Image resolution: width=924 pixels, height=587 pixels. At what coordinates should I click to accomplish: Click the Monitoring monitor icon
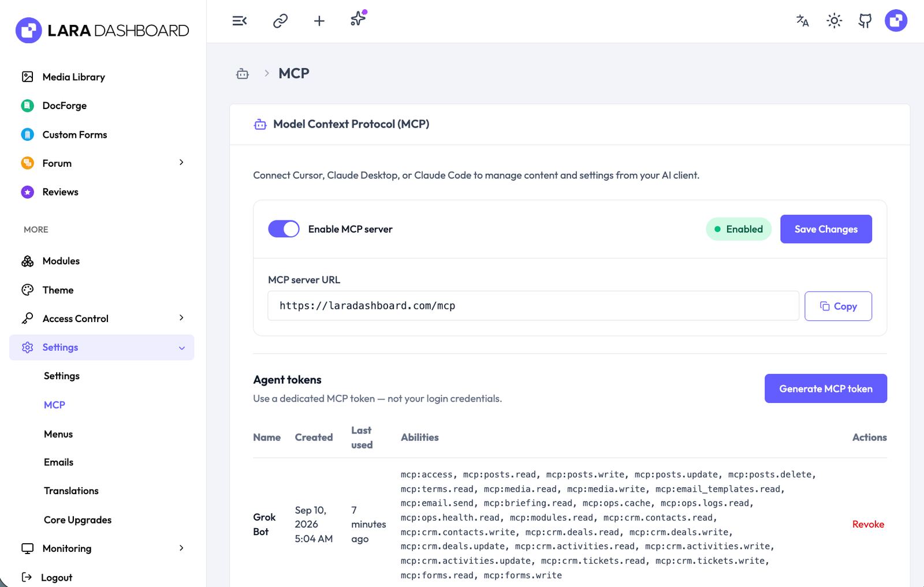click(x=27, y=548)
